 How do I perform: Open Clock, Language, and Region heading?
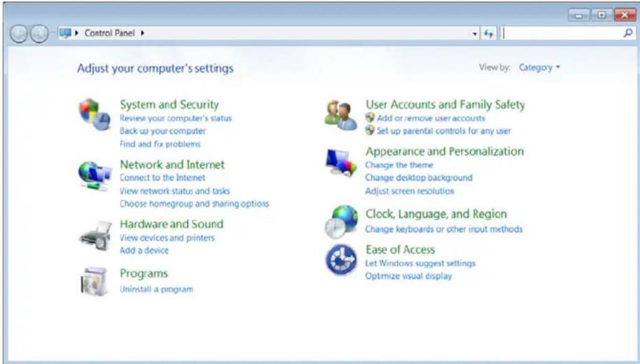[436, 214]
